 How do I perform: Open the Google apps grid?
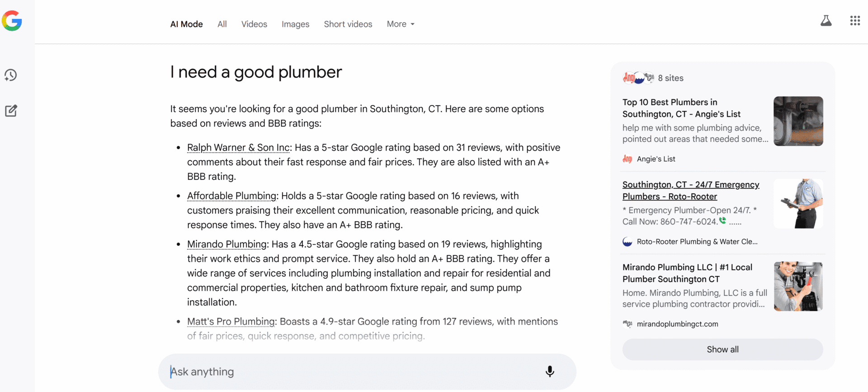[x=855, y=20]
